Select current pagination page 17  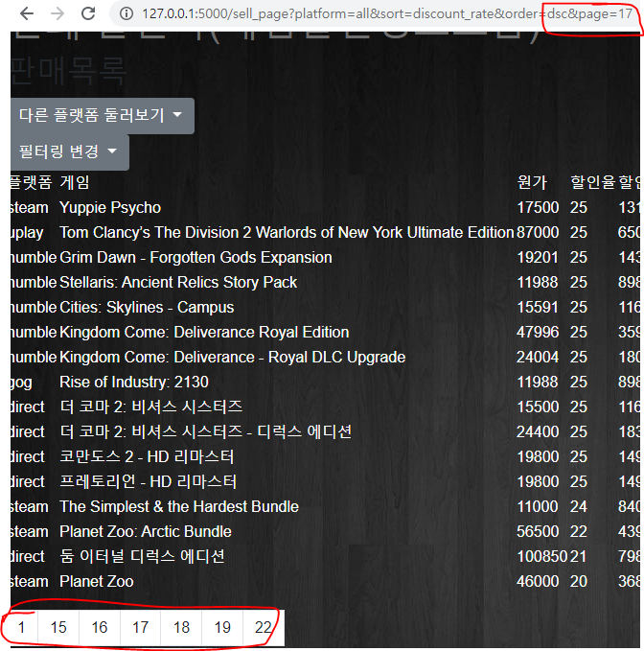tap(140, 627)
